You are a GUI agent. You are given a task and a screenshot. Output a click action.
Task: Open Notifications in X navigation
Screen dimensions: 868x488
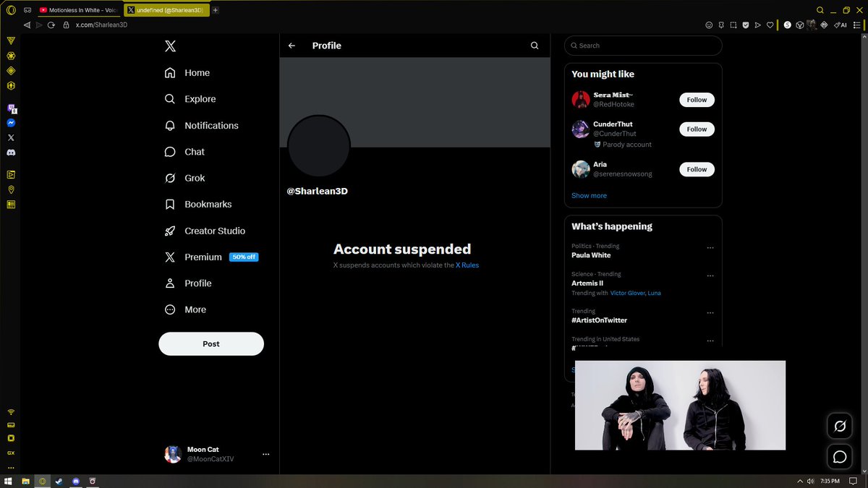point(201,126)
